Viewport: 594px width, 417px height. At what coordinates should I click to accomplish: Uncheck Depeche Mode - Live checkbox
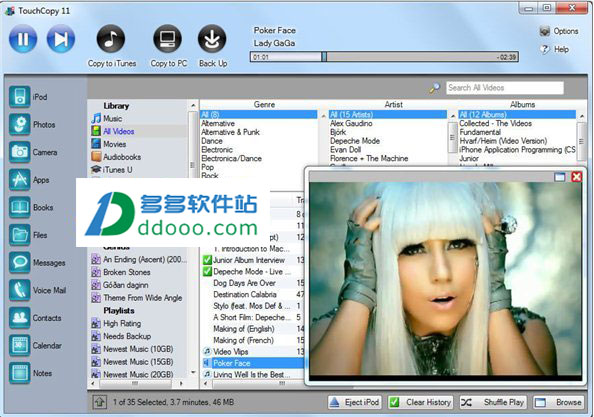point(207,272)
